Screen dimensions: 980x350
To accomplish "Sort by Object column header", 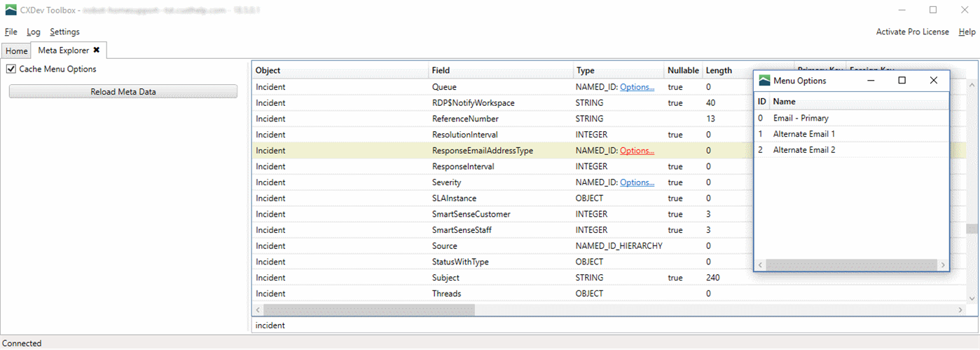I will 340,70.
